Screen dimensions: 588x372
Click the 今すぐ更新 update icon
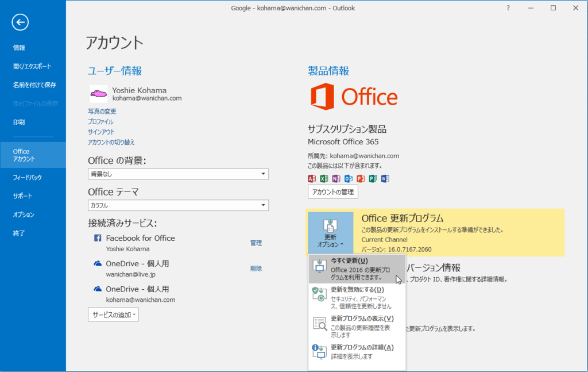319,266
